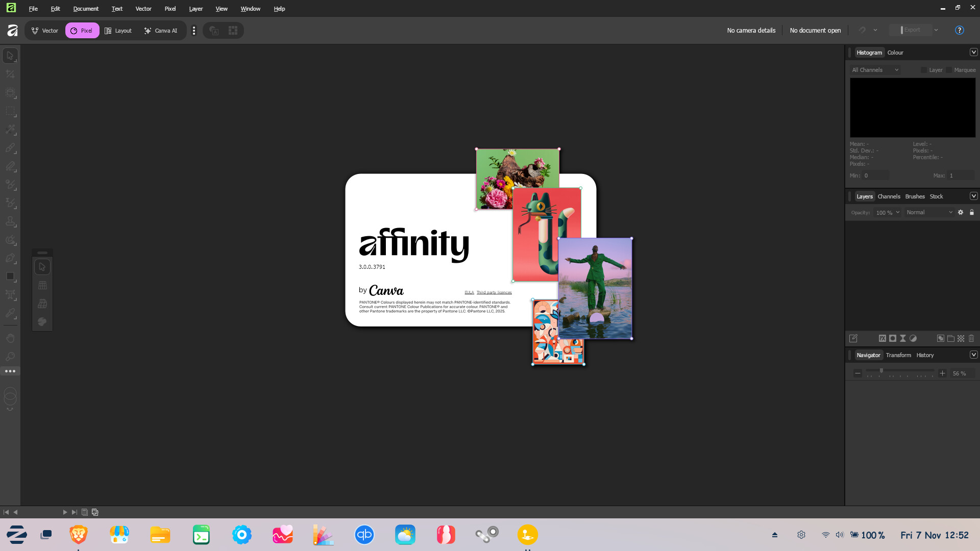Screen dimensions: 980x551
Task: Click the layer effects FX icon
Action: (x=882, y=338)
